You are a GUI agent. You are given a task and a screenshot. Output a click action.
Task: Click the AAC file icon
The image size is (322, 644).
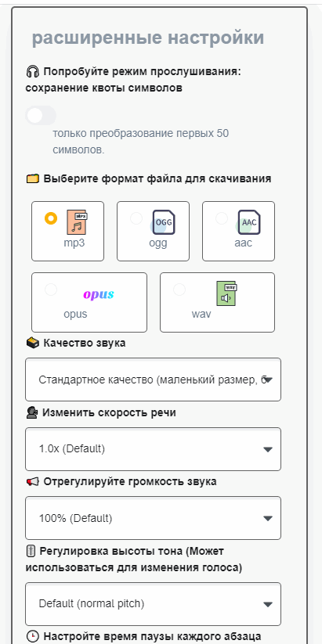pos(249,222)
